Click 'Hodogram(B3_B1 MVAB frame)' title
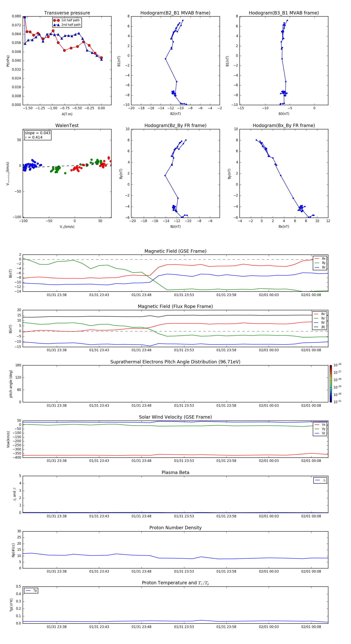 tap(284, 13)
